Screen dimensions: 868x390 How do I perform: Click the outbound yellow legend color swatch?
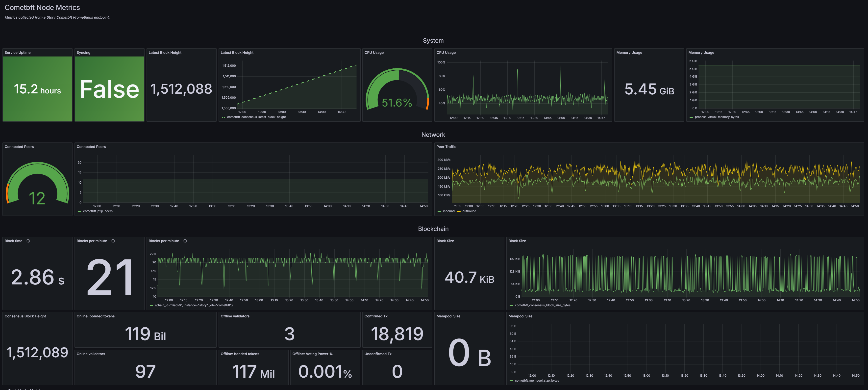click(459, 212)
